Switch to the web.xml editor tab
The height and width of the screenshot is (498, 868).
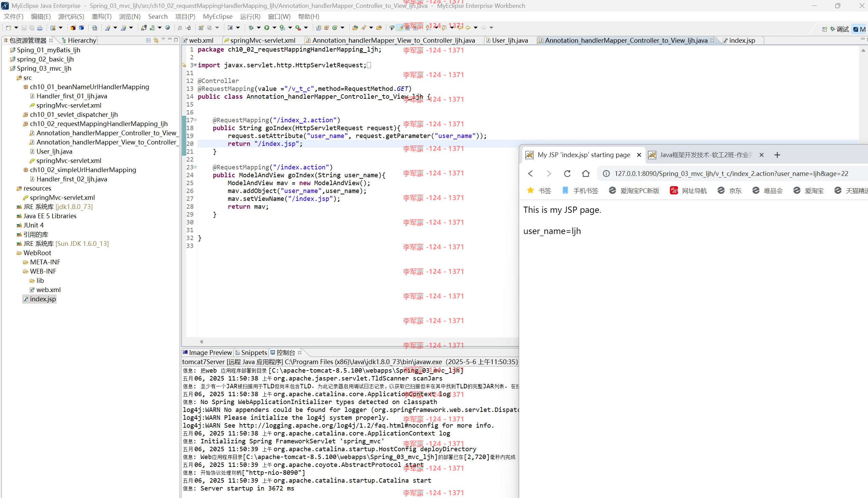[201, 40]
